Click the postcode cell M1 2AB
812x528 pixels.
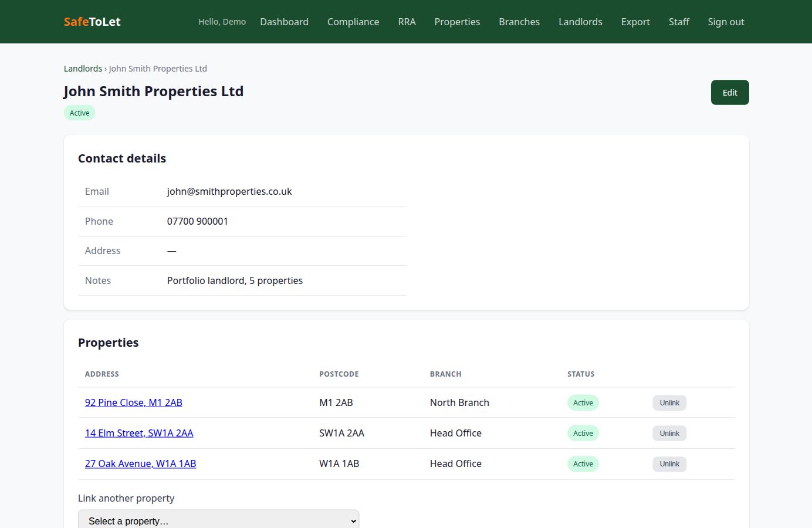click(336, 402)
